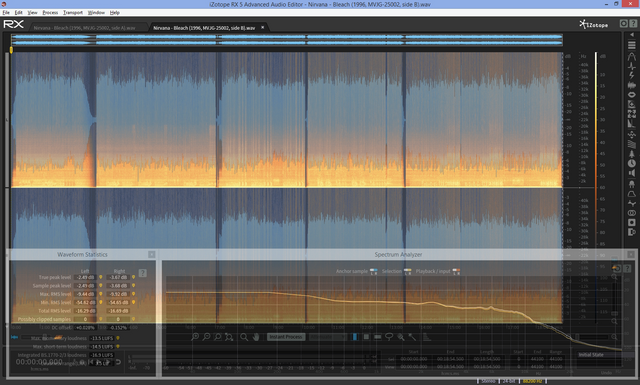This screenshot has width=640, height=385.
Task: Open the EQ curve module icon
Action: point(631,193)
